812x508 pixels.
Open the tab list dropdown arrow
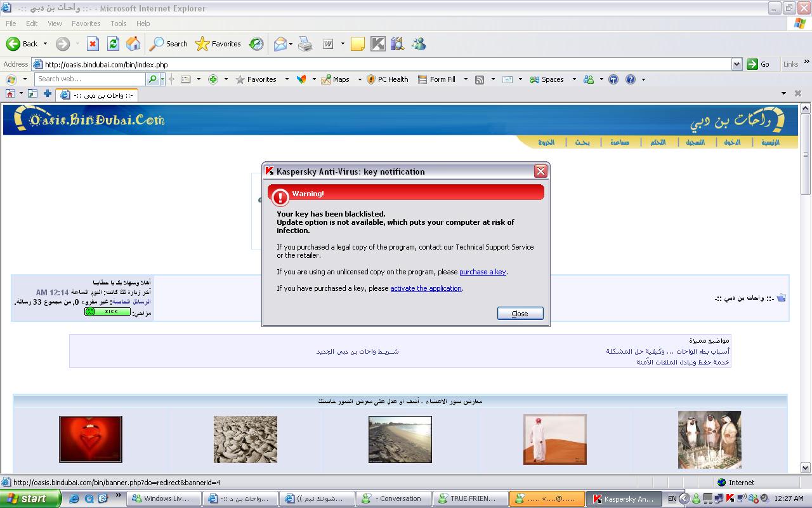tap(784, 93)
